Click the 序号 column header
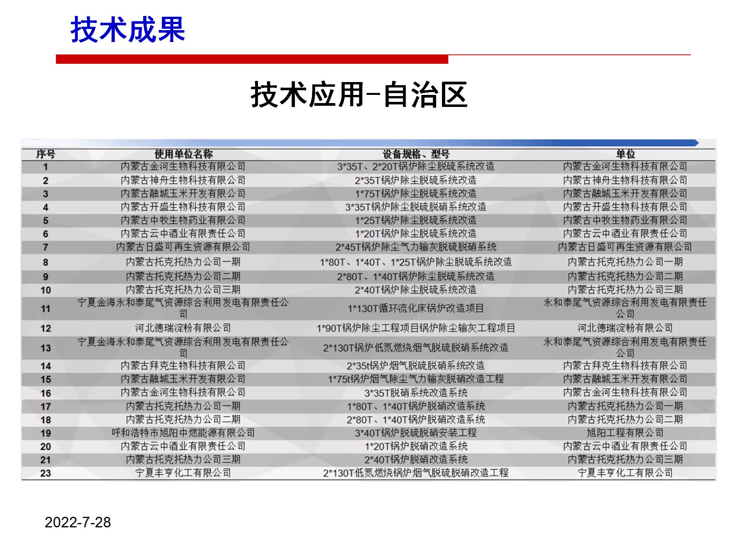The width and height of the screenshot is (747, 560). (x=46, y=154)
